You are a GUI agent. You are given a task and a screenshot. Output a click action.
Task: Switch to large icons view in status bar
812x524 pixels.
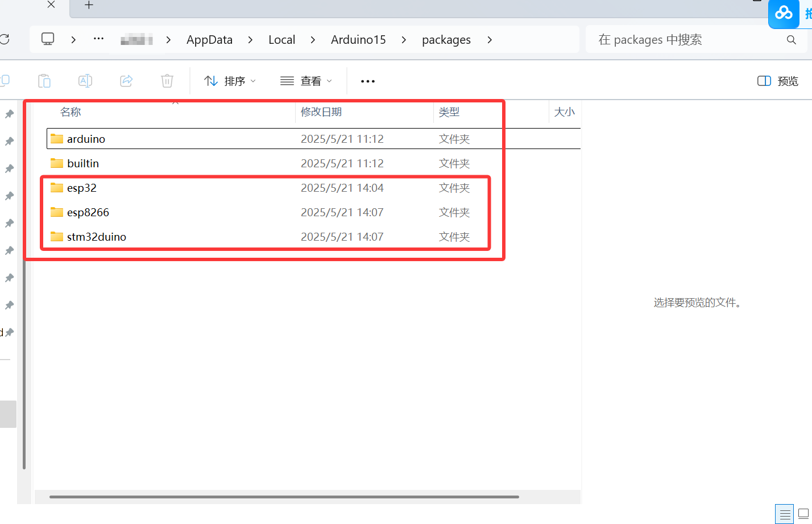(x=803, y=514)
